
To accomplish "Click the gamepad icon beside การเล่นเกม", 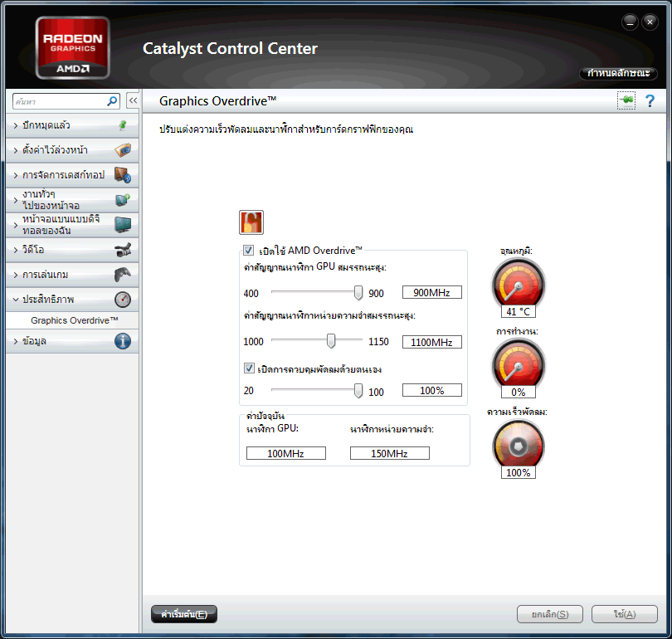I will coord(123,275).
